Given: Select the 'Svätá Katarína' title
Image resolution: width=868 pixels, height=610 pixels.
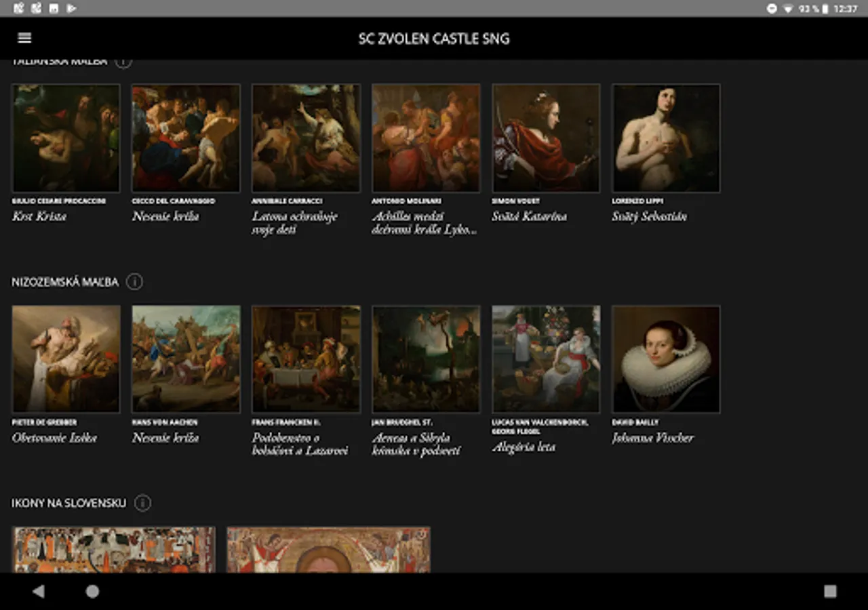Looking at the screenshot, I should (x=529, y=216).
